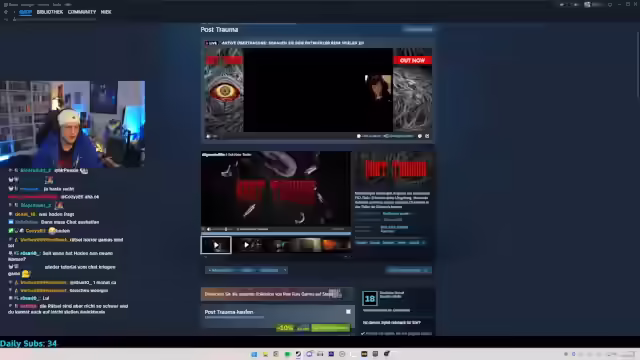This screenshot has height=360, width=640.
Task: Click the Windows Start icon in taskbar
Action: pos(254,354)
